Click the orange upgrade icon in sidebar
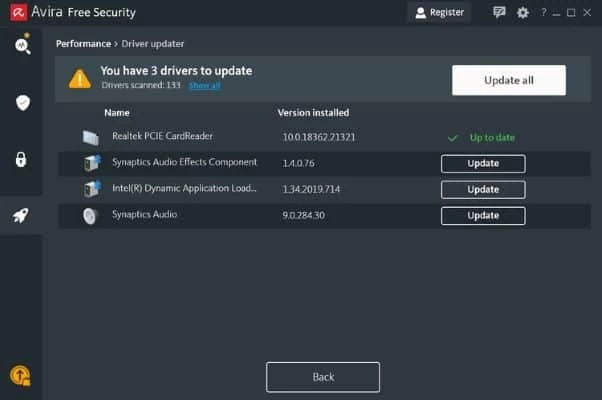Screen dimensions: 602x400 pyautogui.click(x=20, y=375)
